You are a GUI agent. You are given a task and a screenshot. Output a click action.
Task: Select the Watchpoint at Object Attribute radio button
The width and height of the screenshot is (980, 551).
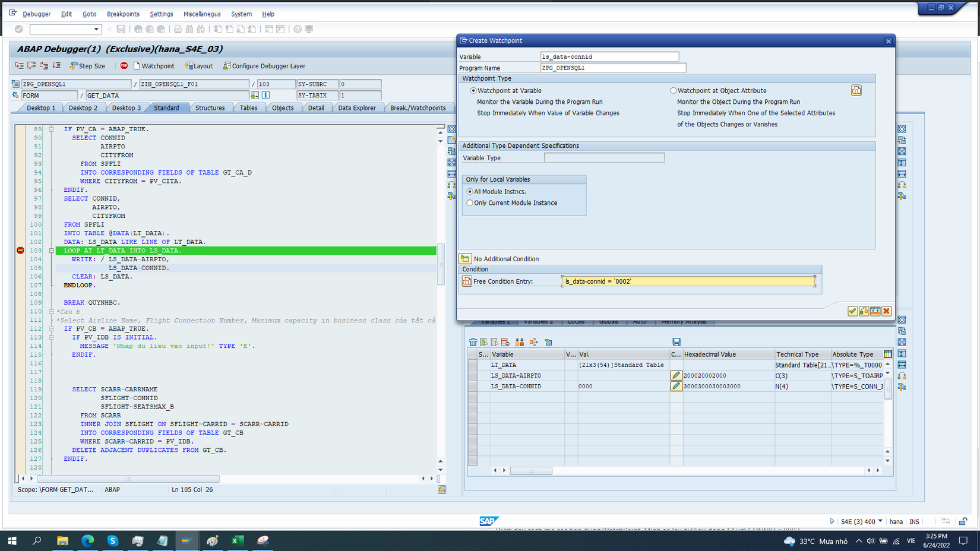click(x=674, y=90)
